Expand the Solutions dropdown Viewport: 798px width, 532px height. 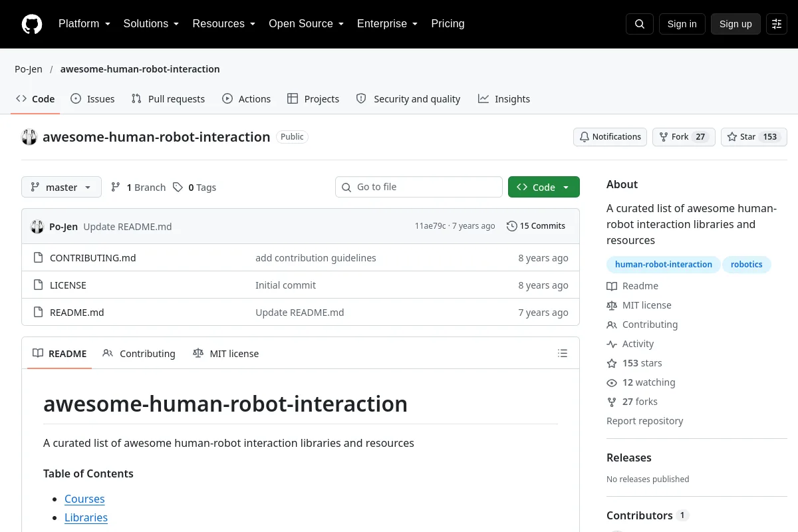[151, 24]
